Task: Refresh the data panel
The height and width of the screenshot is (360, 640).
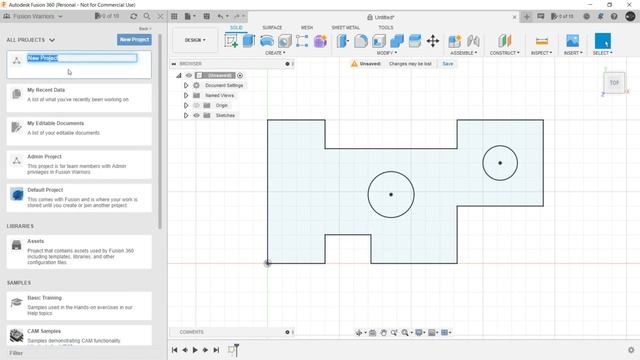Action: pyautogui.click(x=133, y=16)
